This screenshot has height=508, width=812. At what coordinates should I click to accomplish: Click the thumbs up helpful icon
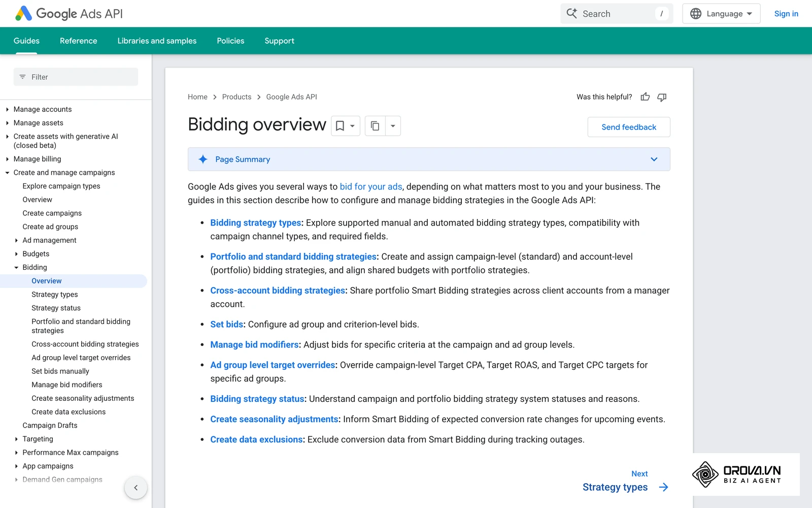[645, 97]
